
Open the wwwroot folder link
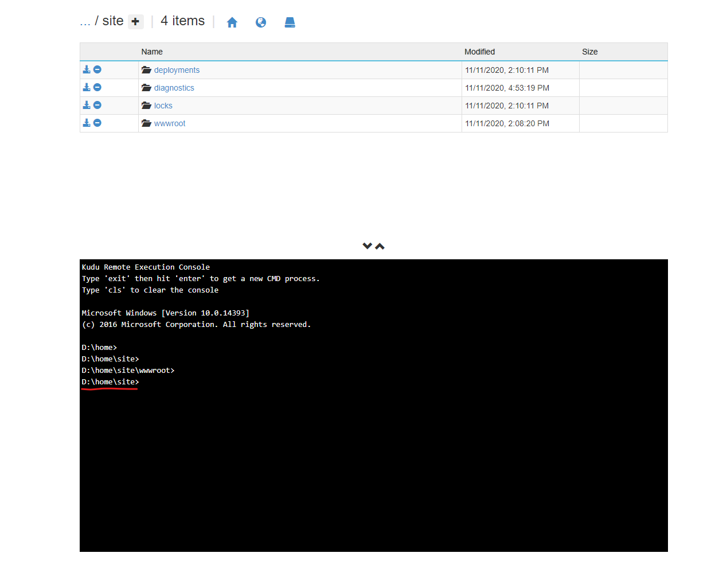tap(170, 123)
